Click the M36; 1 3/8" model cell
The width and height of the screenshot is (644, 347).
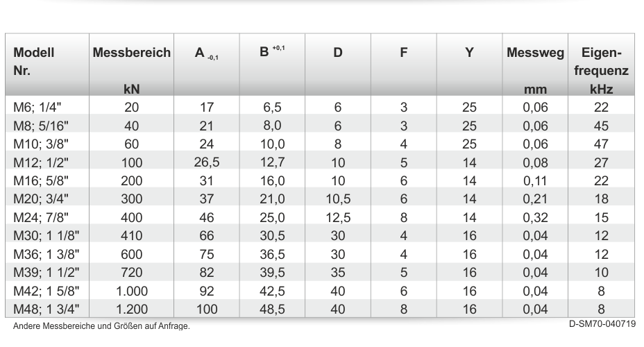(x=47, y=254)
